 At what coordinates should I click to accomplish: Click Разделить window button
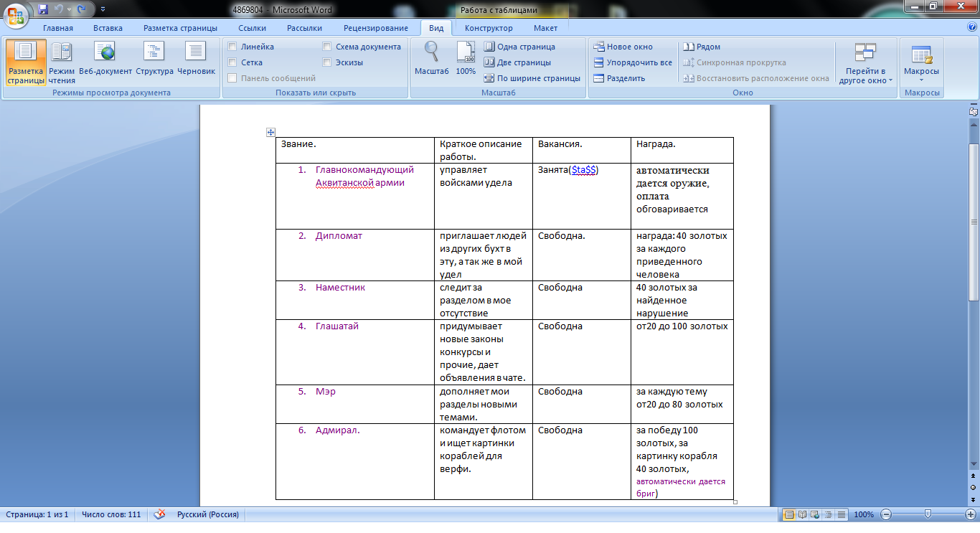tap(619, 78)
